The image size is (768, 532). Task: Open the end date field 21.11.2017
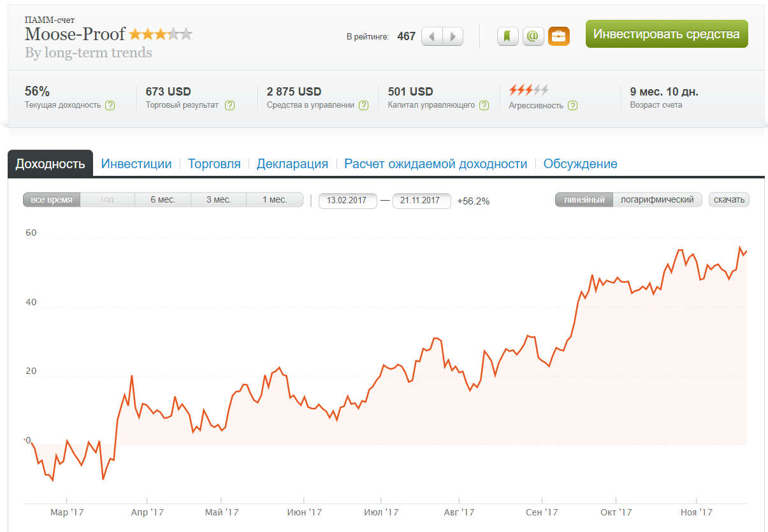pyautogui.click(x=421, y=201)
